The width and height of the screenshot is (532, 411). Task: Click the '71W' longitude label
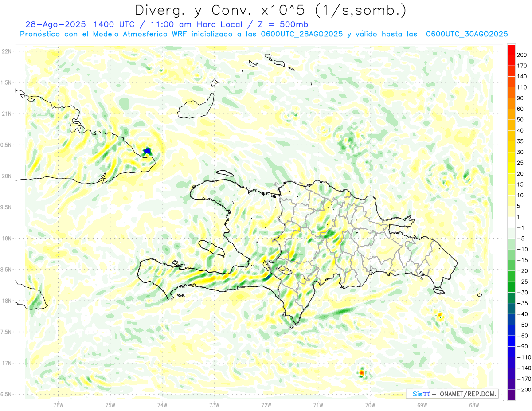[318, 405]
